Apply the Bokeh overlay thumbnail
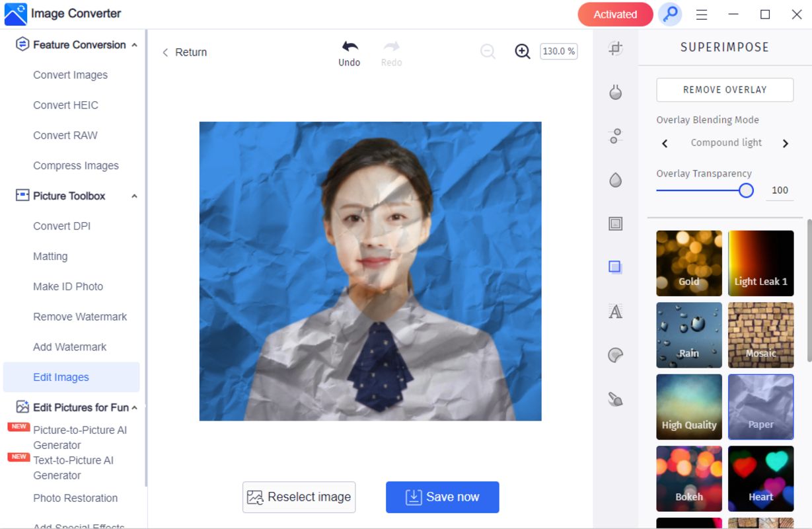This screenshot has height=529, width=812. 689,479
